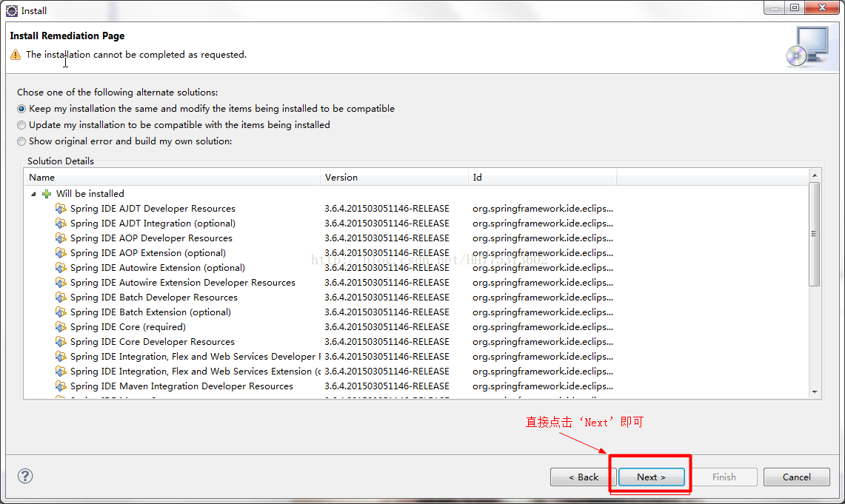
Task: Click the warning triangle icon in header
Action: 16,54
